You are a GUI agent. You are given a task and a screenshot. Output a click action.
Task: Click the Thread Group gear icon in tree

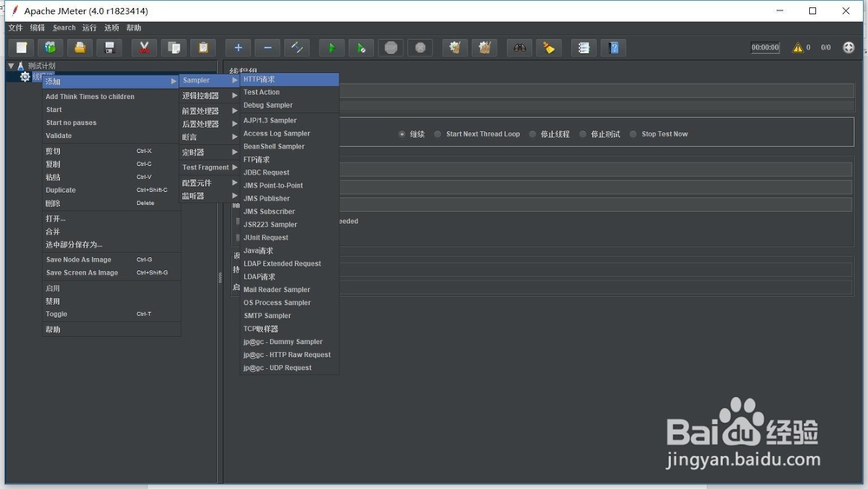pos(24,76)
